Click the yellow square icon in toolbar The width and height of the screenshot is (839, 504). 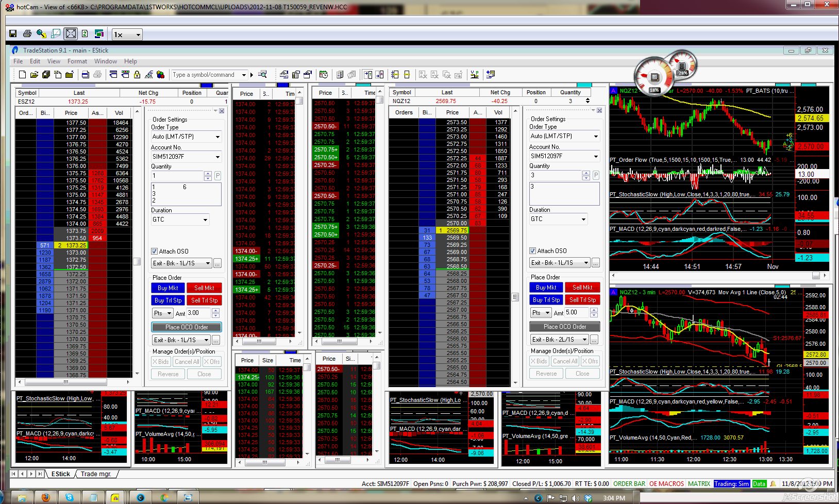coord(407,75)
